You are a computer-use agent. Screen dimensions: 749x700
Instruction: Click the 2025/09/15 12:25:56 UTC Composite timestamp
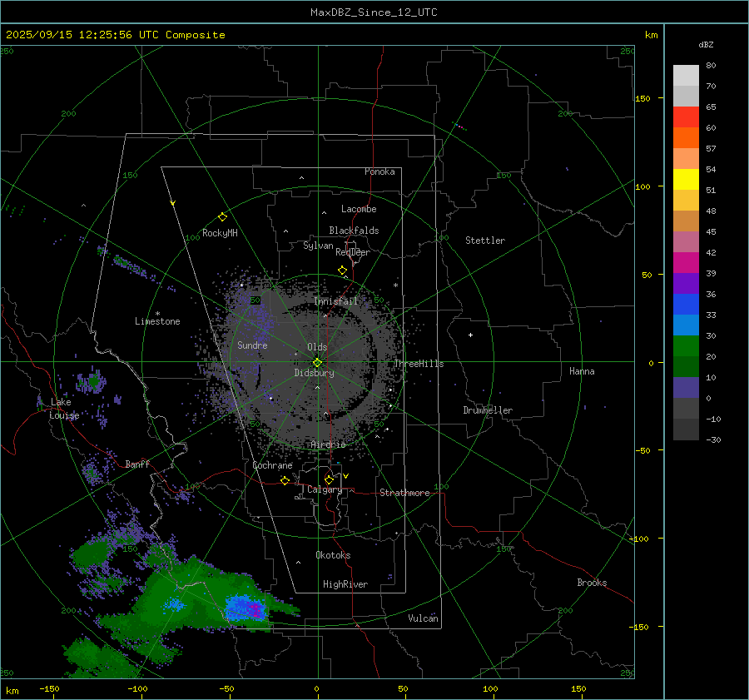tap(115, 35)
